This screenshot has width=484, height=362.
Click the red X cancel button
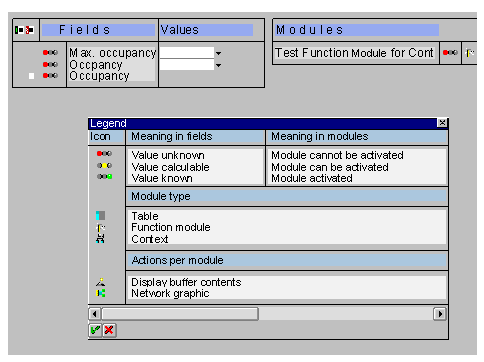[109, 330]
